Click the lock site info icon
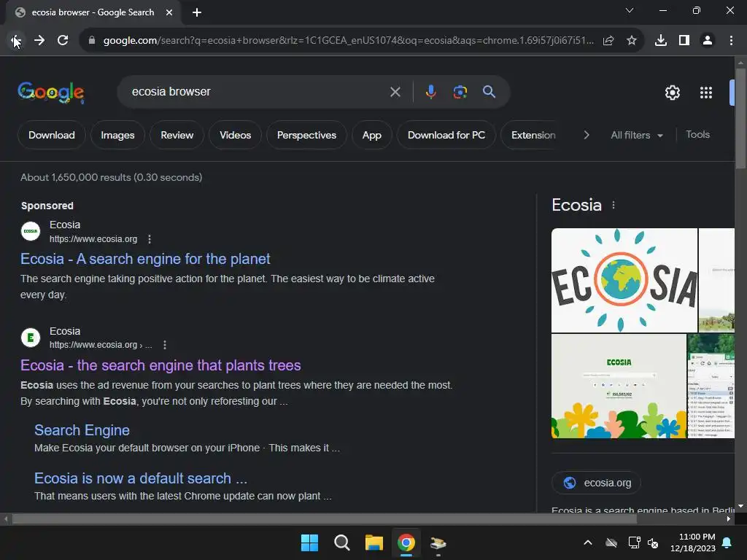This screenshot has width=747, height=560. pos(92,41)
